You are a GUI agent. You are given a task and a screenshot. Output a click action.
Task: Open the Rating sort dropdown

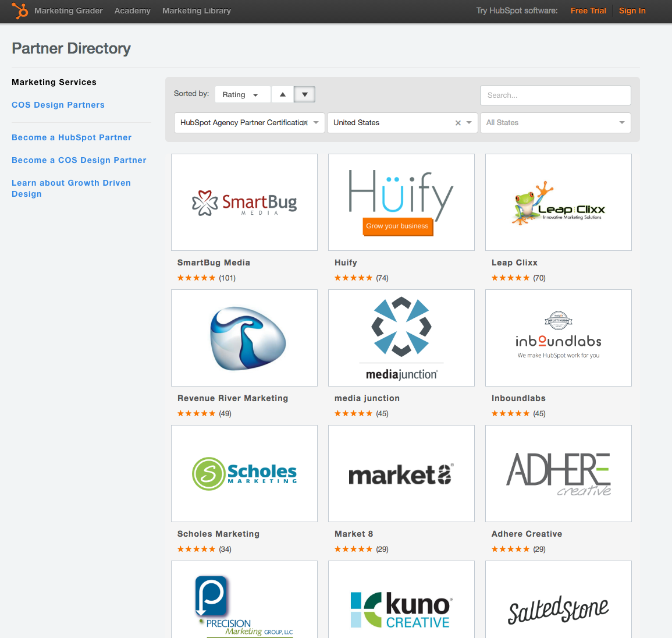tap(243, 94)
